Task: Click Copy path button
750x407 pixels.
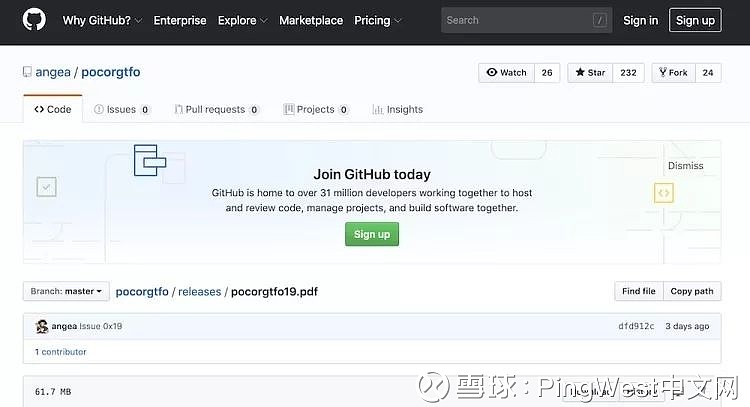Action: [x=692, y=291]
